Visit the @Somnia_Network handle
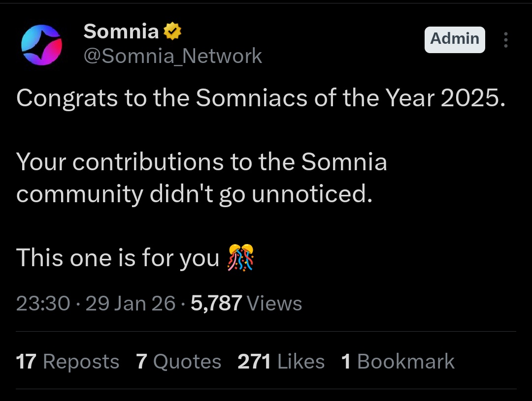The width and height of the screenshot is (532, 401). click(x=172, y=56)
